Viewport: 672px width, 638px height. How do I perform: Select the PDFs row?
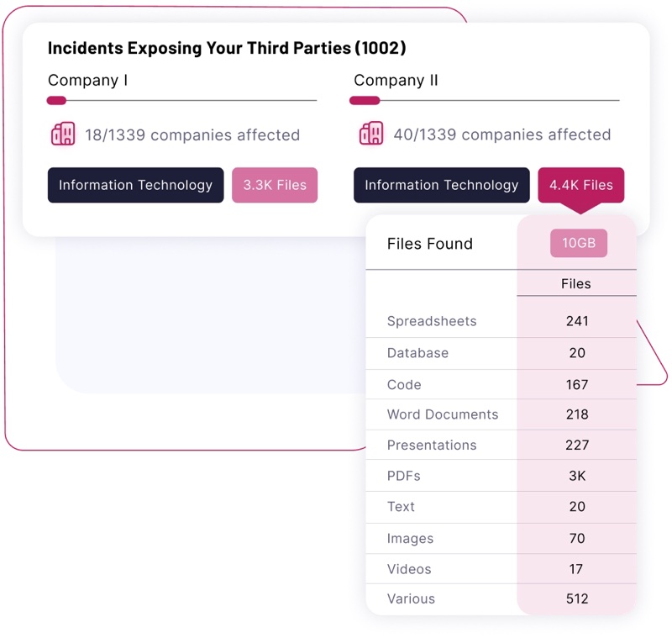(404, 476)
